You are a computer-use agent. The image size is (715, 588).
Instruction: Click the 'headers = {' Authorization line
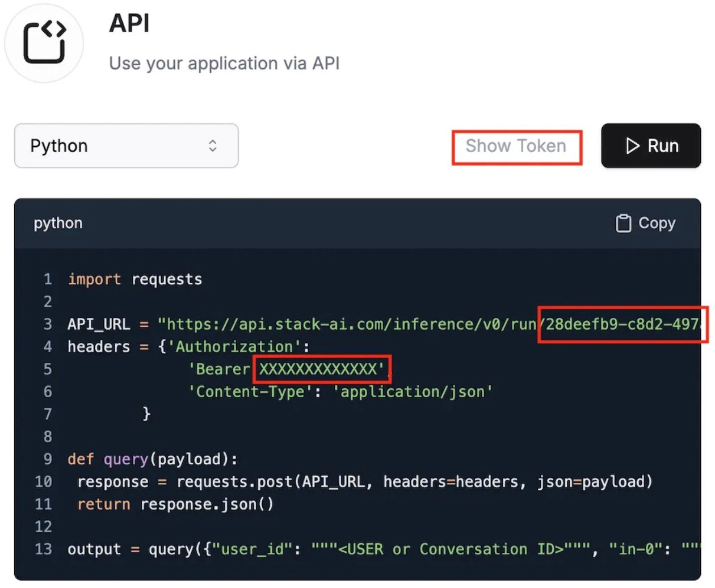tap(189, 346)
